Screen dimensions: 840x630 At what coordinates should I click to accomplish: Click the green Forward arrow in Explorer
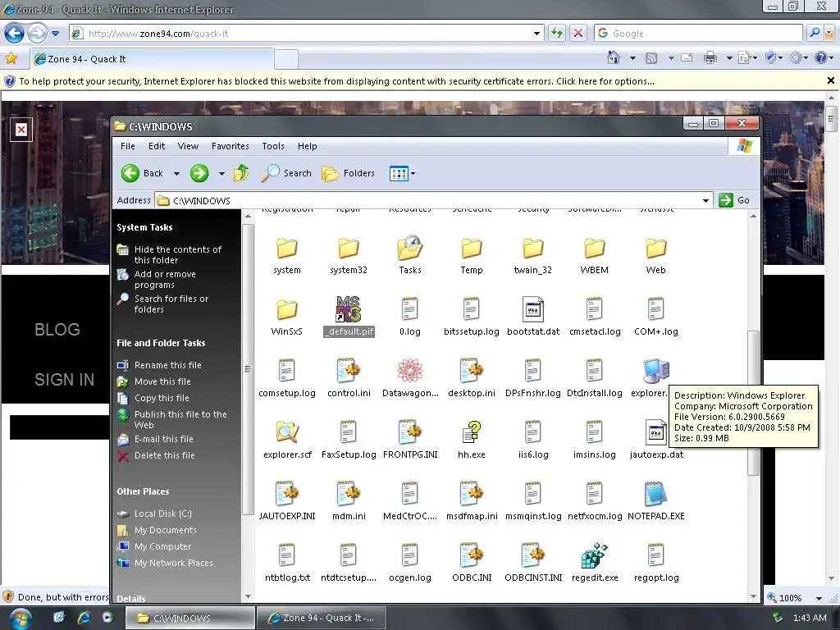pos(199,173)
